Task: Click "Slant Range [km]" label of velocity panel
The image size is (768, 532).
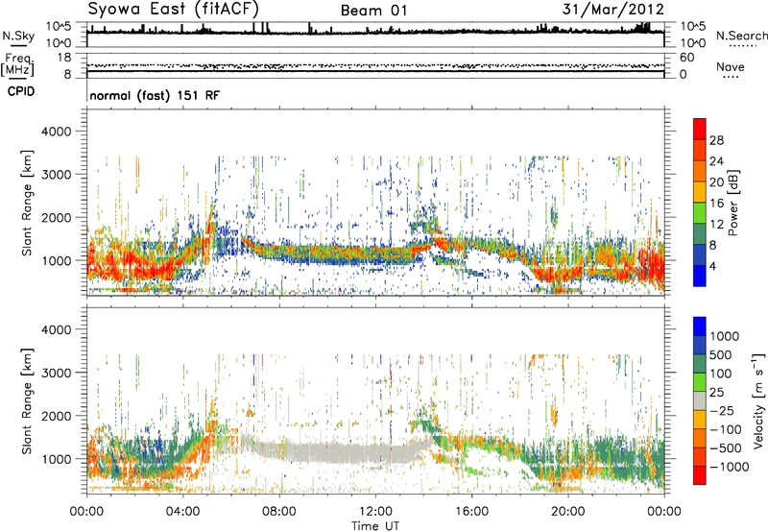Action: click(27, 400)
